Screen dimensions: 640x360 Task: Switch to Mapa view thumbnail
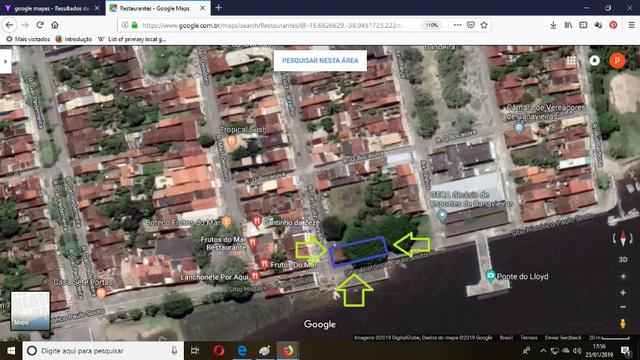click(30, 311)
